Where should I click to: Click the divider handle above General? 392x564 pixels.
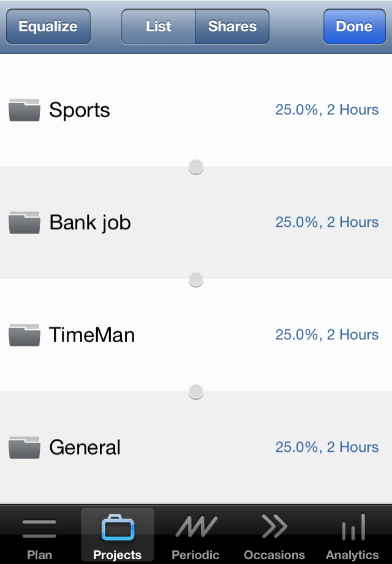195,391
